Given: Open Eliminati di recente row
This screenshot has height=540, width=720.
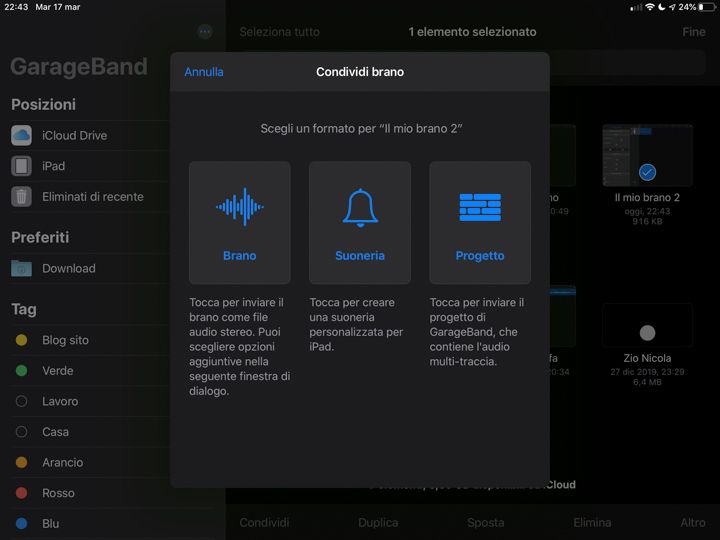Looking at the screenshot, I should 90,197.
